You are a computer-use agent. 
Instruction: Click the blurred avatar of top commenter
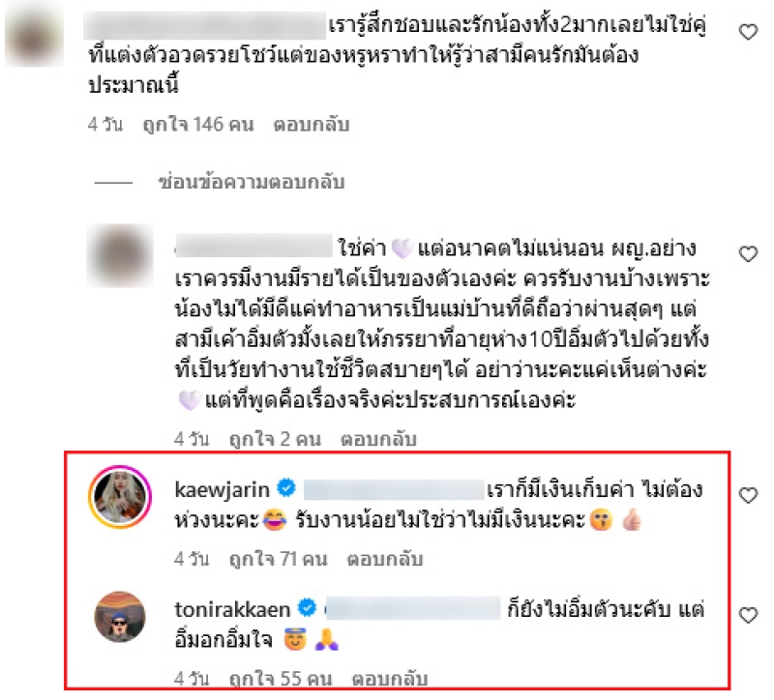coord(34,35)
